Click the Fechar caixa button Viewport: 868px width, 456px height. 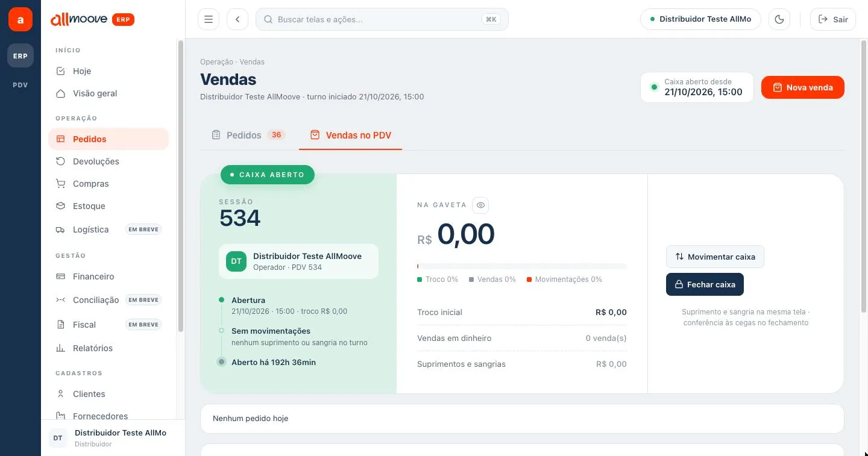pyautogui.click(x=705, y=284)
